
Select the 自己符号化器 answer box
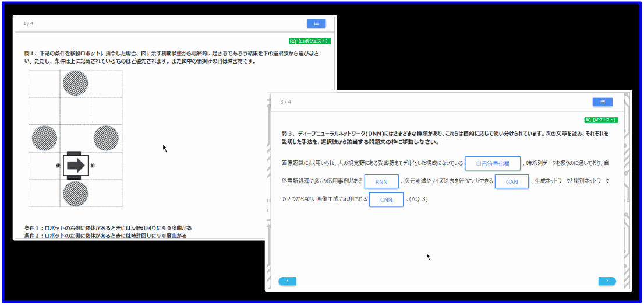(492, 164)
